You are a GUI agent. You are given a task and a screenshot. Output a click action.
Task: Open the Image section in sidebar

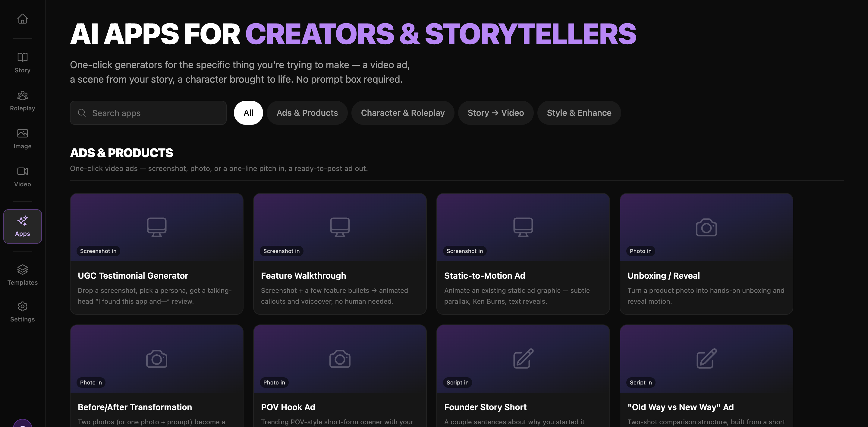coord(22,139)
